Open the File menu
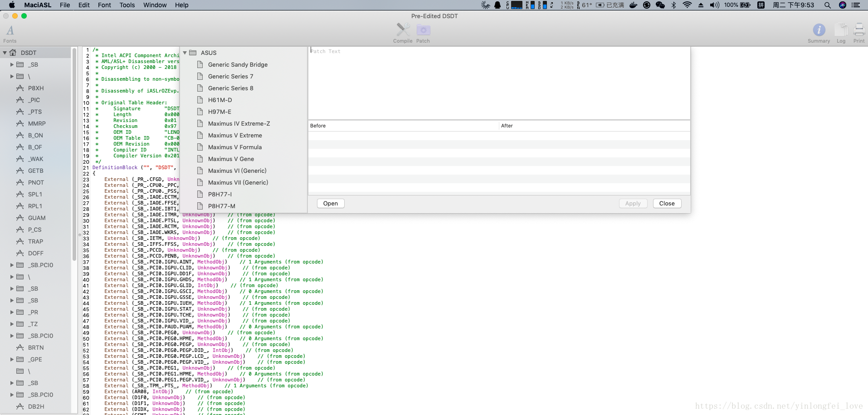 (x=65, y=5)
